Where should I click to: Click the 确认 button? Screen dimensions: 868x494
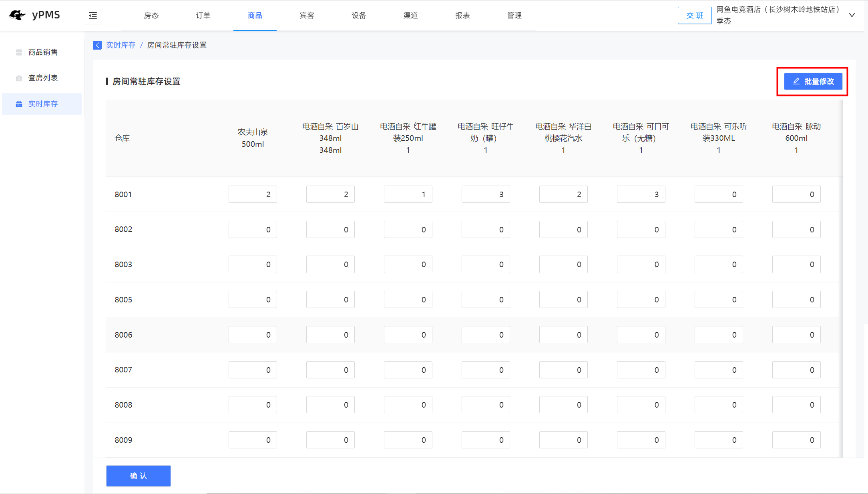click(139, 476)
